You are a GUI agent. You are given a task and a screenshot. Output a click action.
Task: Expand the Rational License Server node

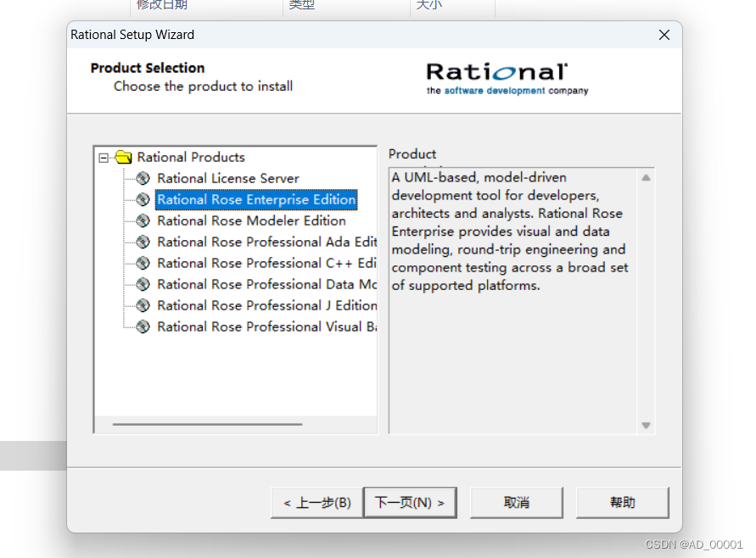tap(142, 178)
